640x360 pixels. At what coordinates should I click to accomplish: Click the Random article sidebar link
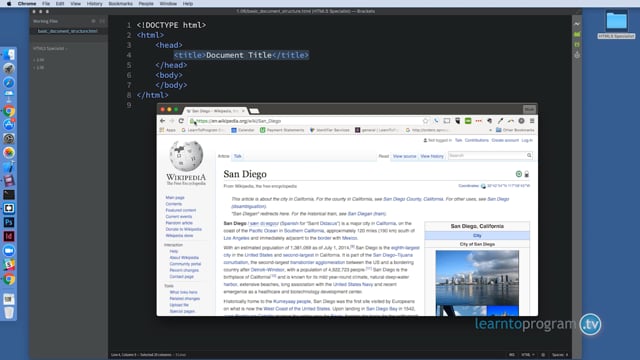pyautogui.click(x=179, y=223)
